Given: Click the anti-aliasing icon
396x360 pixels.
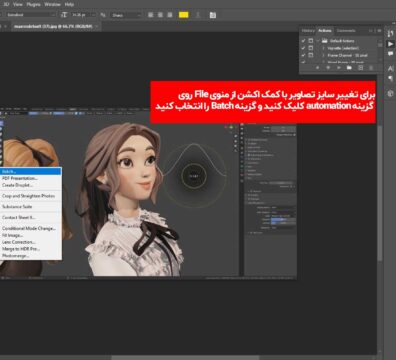Looking at the screenshot, I should point(103,15).
